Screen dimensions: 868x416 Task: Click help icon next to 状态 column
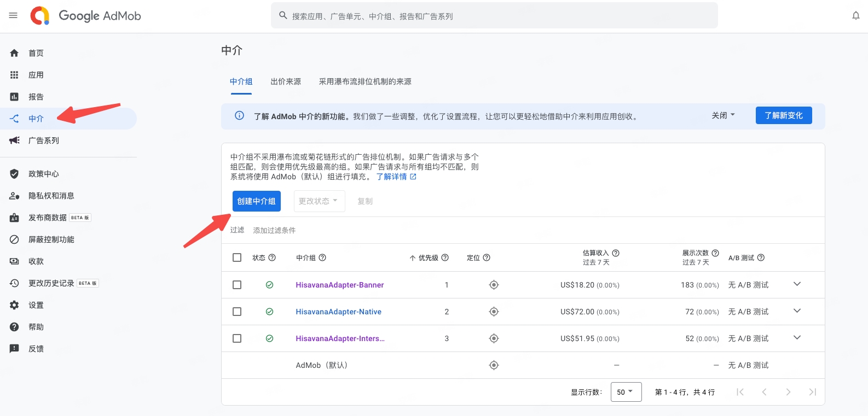(x=272, y=257)
